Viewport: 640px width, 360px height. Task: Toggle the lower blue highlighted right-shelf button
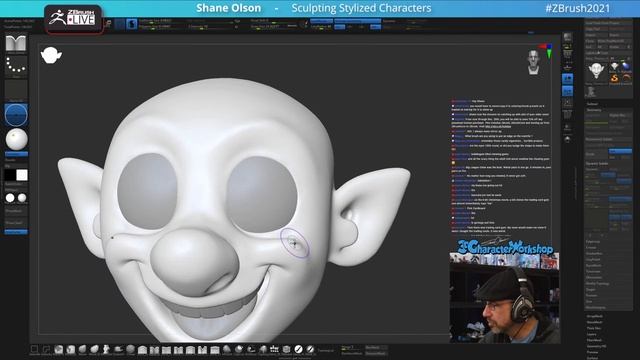coord(567,91)
